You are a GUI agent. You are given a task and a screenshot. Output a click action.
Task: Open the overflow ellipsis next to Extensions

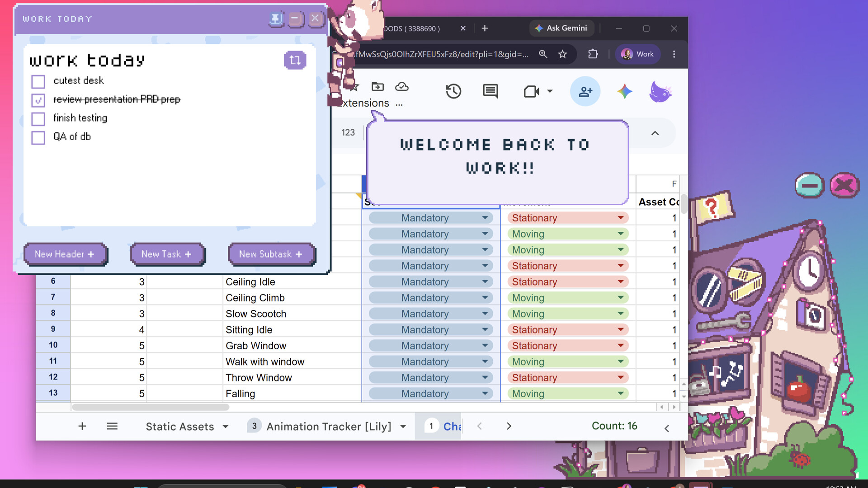[399, 104]
